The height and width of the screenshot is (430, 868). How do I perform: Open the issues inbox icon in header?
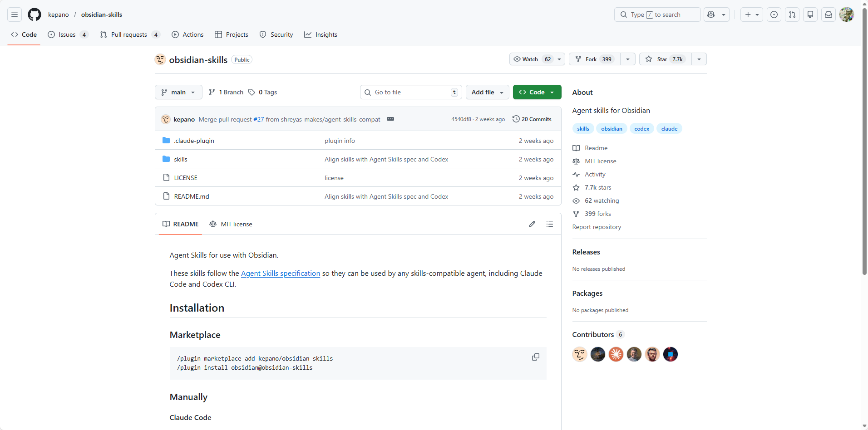774,15
